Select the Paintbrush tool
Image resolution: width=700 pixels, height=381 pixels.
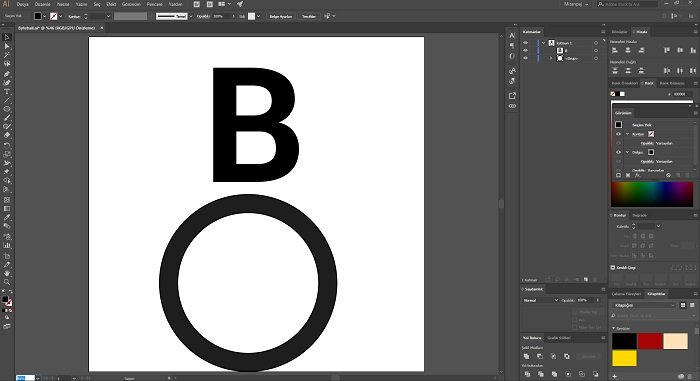tap(7, 118)
